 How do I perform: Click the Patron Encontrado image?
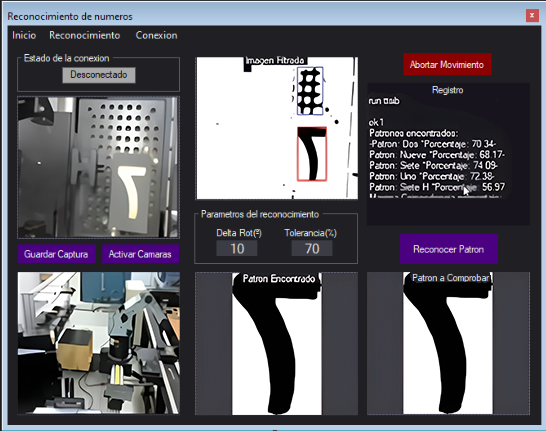click(x=276, y=344)
